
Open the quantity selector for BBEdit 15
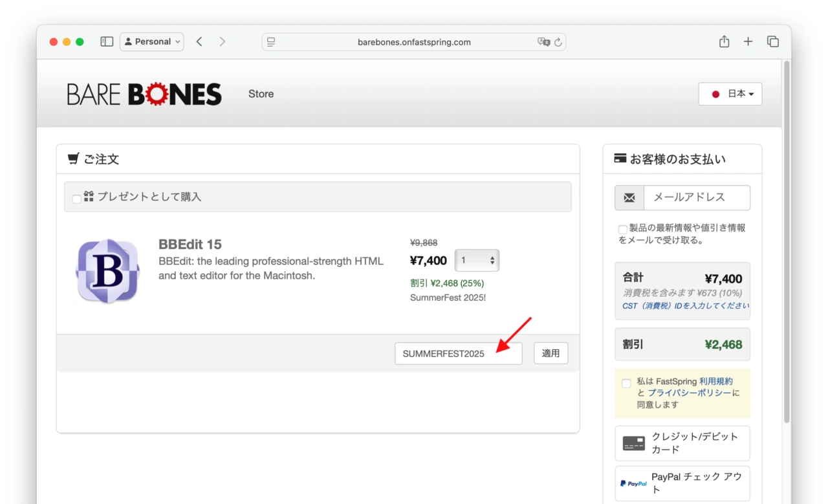click(477, 260)
